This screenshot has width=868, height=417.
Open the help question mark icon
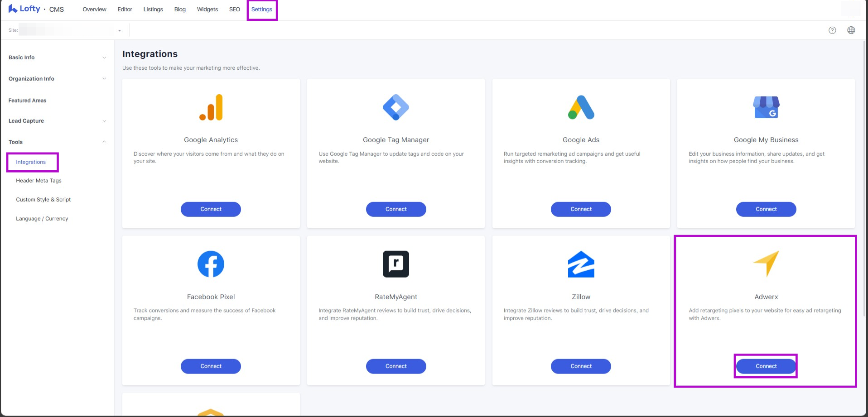[832, 30]
